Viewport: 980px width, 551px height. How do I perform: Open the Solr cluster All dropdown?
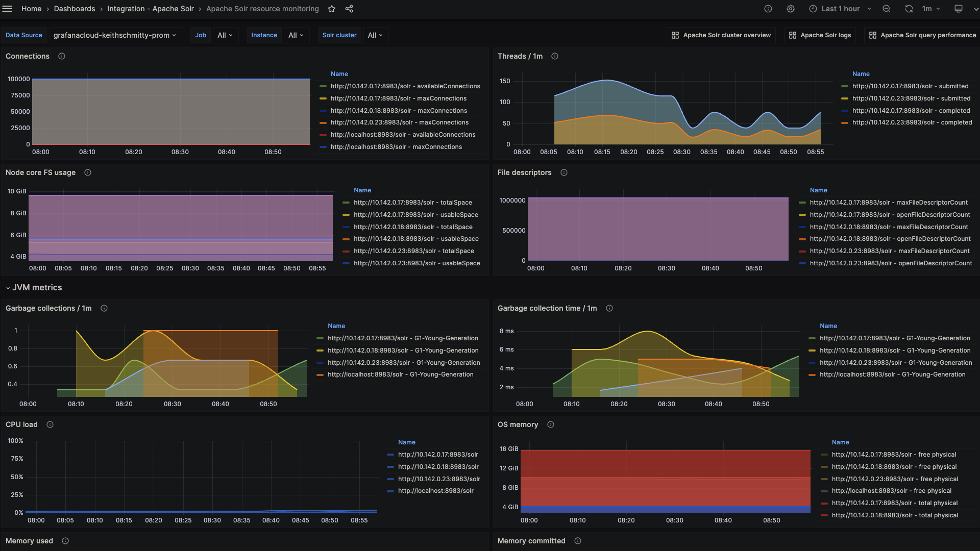[x=375, y=35]
